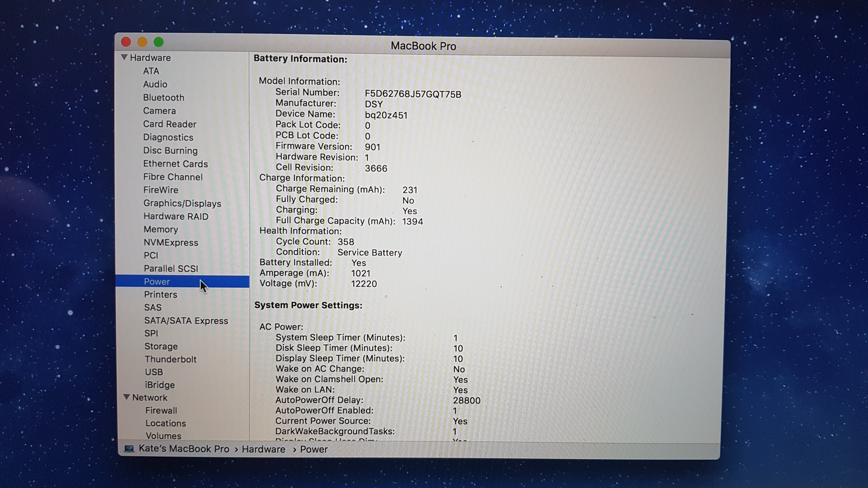
Task: Collapse the Hardware section triangle
Action: [x=124, y=57]
